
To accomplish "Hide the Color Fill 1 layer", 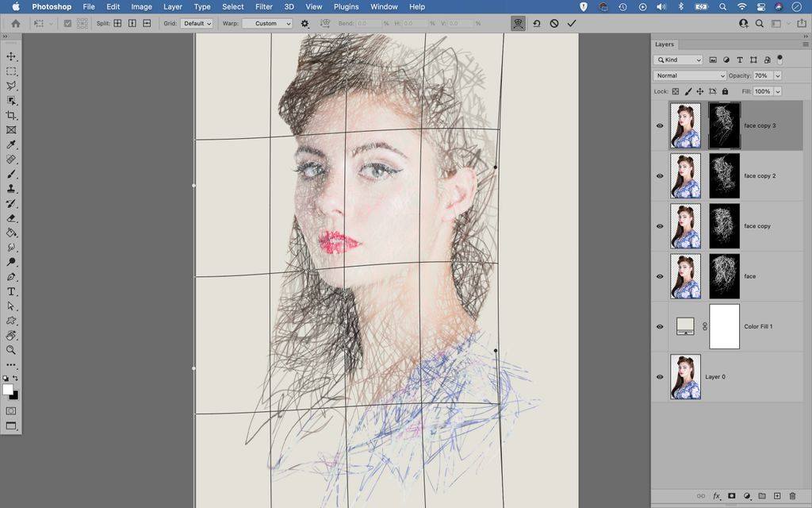I will (659, 326).
